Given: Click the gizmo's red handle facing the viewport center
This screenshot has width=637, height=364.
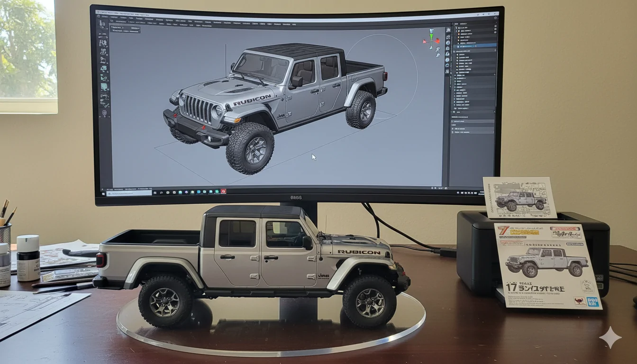Looking at the screenshot, I should (x=425, y=42).
